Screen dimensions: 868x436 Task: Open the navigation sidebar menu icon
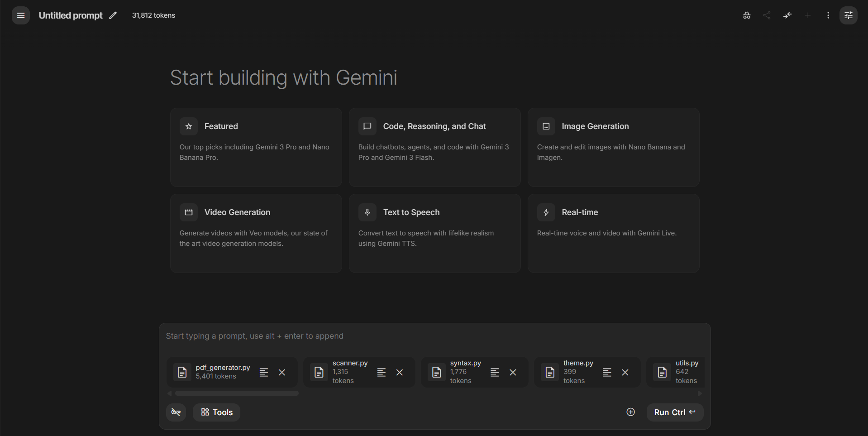(20, 15)
